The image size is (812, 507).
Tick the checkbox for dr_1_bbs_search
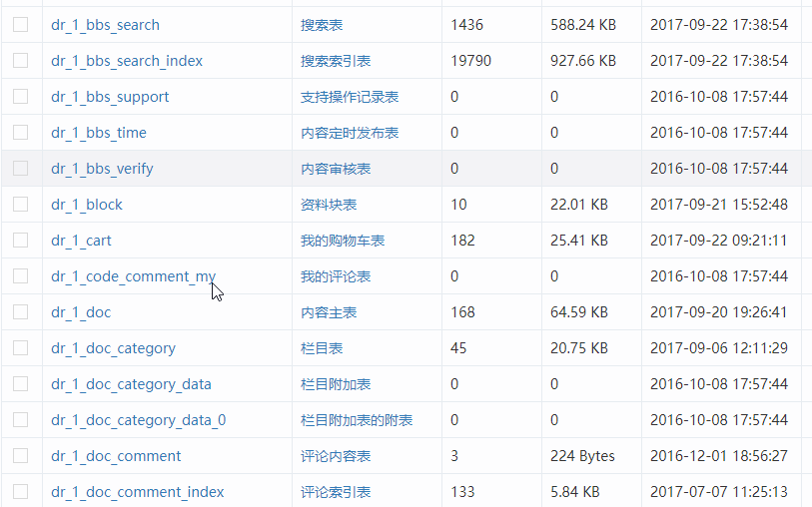(x=21, y=25)
